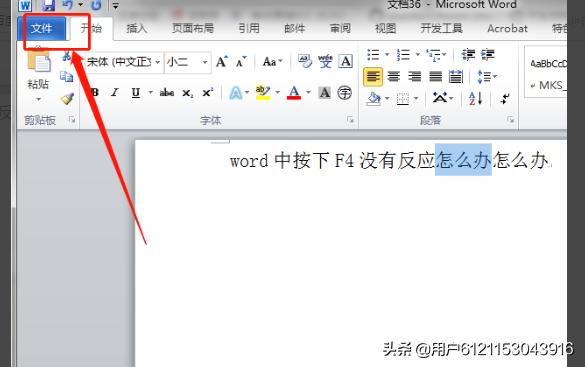The image size is (585, 367).
Task: Apply the red font color
Action: pyautogui.click(x=294, y=92)
